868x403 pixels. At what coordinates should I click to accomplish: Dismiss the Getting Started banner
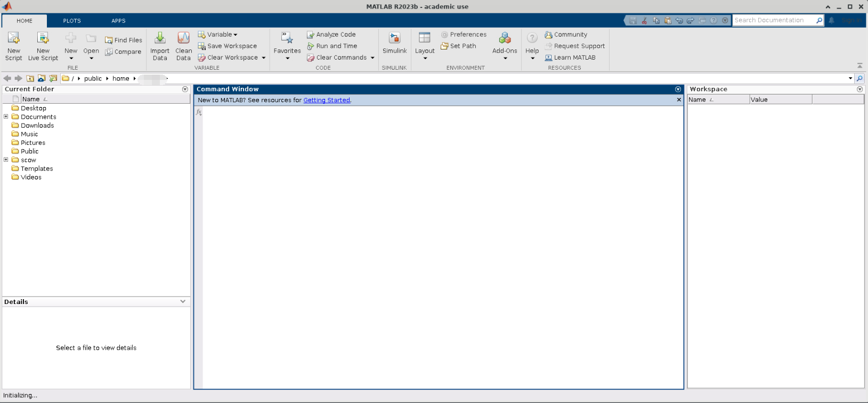pos(679,100)
